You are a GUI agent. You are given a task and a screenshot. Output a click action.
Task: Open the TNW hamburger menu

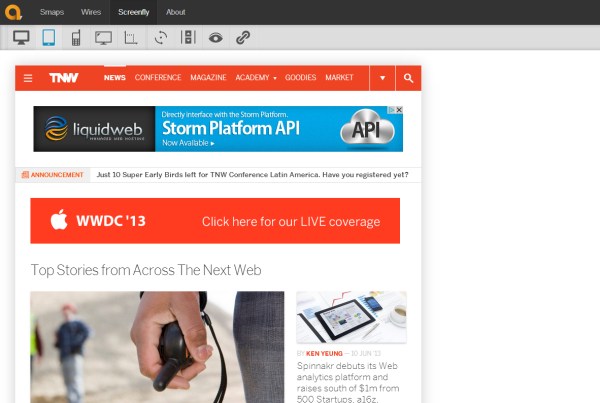click(x=28, y=78)
